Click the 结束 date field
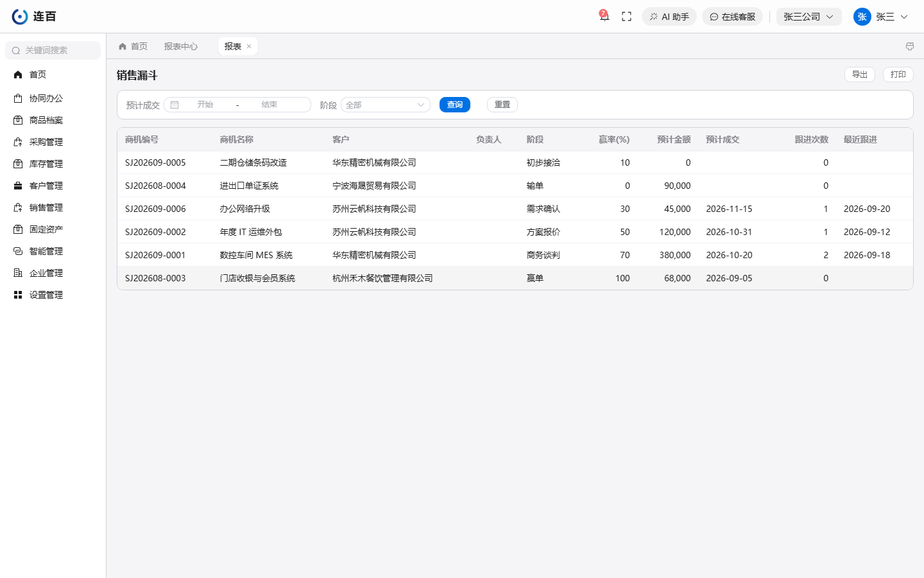Image resolution: width=924 pixels, height=578 pixels. [x=269, y=105]
